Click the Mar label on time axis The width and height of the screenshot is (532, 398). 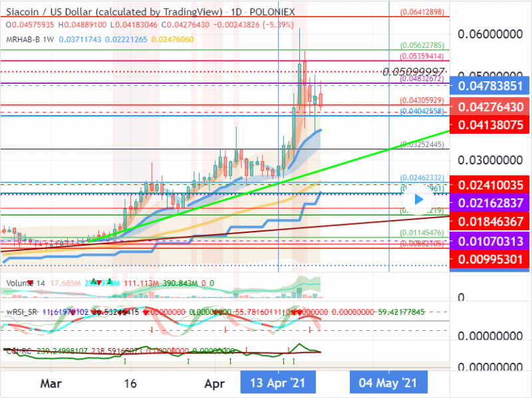(x=50, y=383)
